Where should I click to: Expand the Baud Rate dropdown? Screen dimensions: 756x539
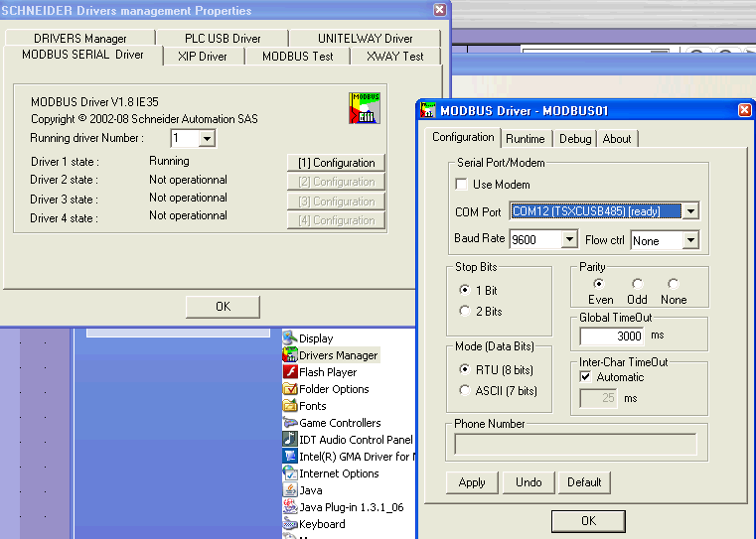[569, 239]
